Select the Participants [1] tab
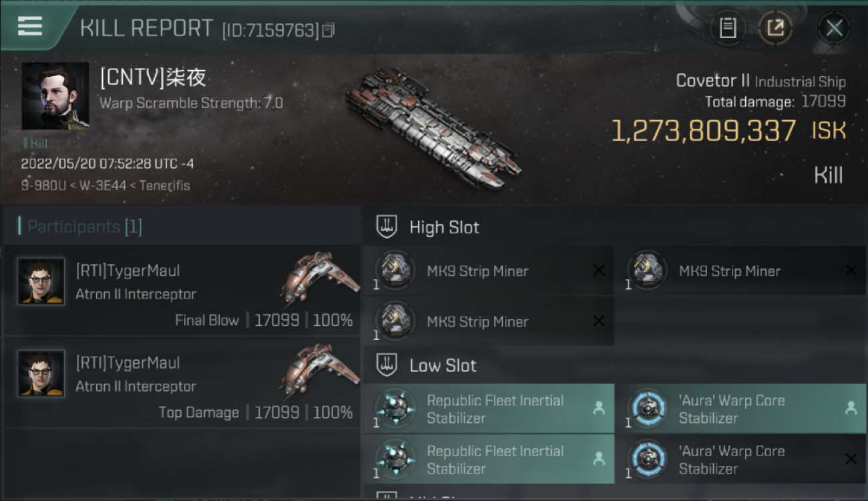 (x=80, y=227)
